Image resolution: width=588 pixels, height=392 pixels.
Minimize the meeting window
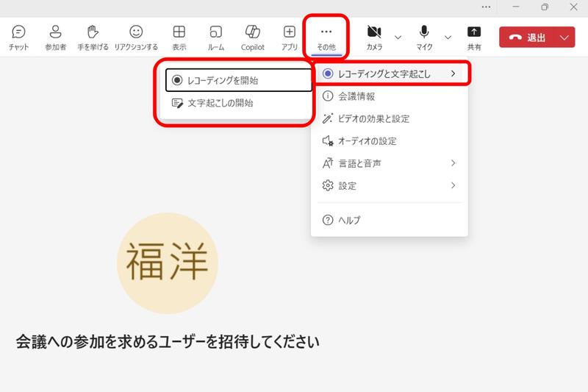tap(516, 7)
